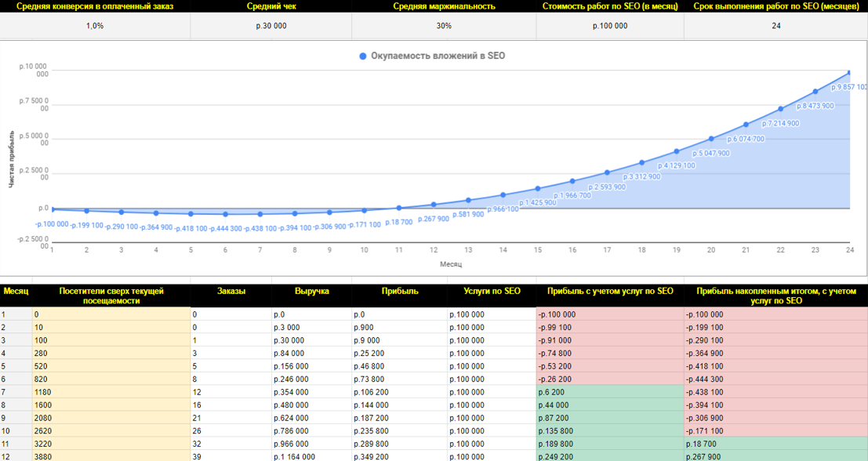Select the visitors cell with value 1180
The image size is (868, 461).
111,391
